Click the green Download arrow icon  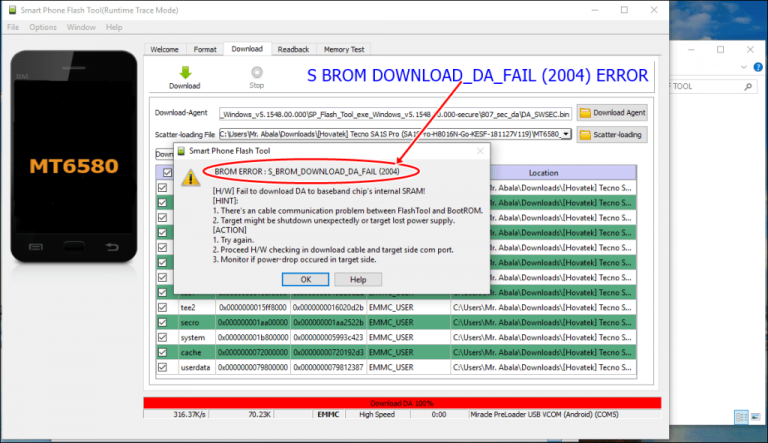pos(184,72)
